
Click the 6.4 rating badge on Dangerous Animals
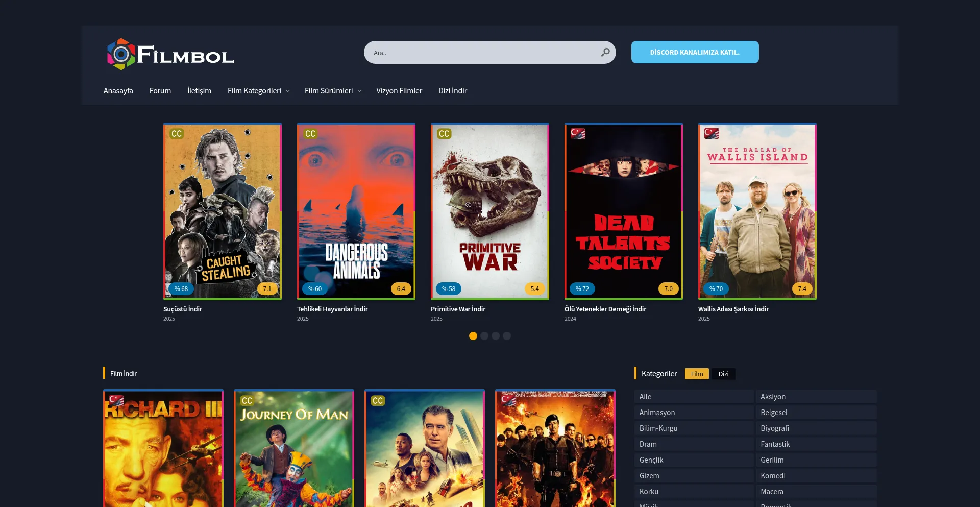point(401,289)
